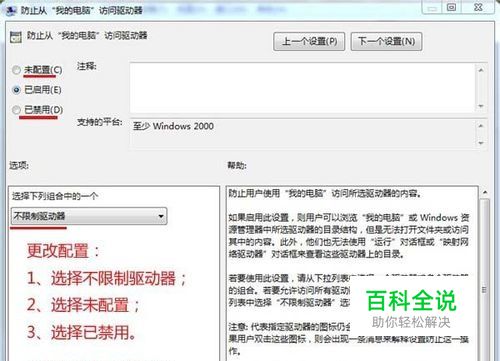Click the help text first line 防止用户使用
Screen dimensions: 500x361
pyautogui.click(x=325, y=193)
